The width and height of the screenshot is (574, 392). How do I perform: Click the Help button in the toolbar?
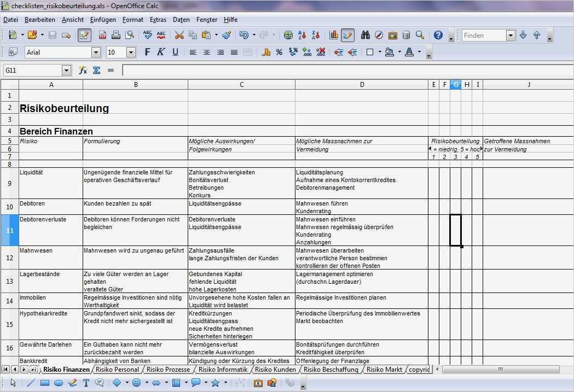pos(437,35)
